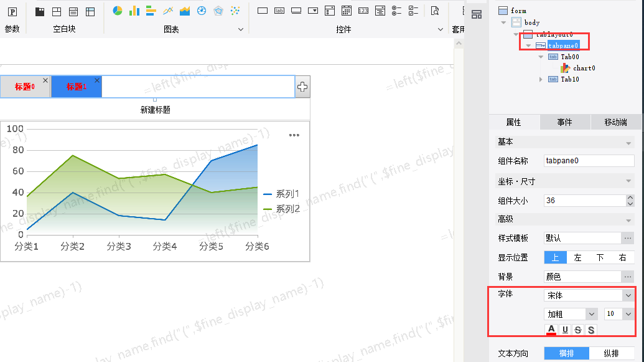Viewport: 644px width, 362px height.
Task: Collapse the 基本 section
Action: (628, 143)
